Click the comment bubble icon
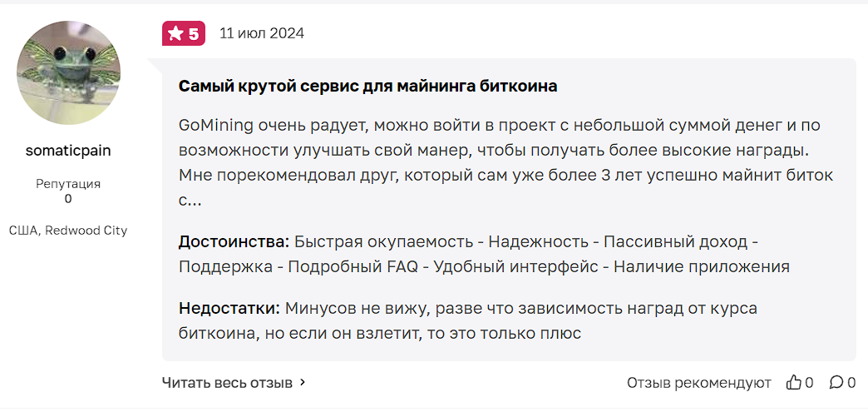 coord(836,383)
